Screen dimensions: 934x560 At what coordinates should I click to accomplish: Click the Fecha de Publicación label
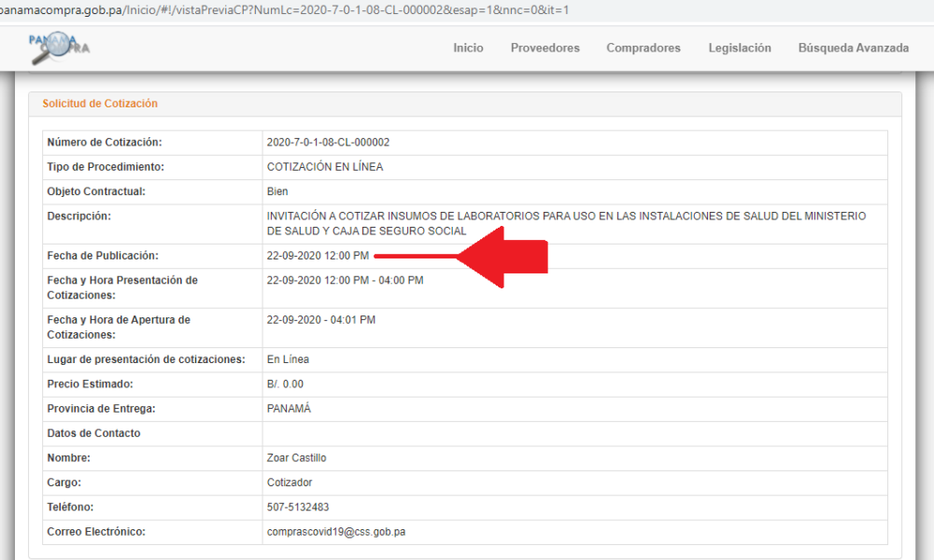click(103, 256)
